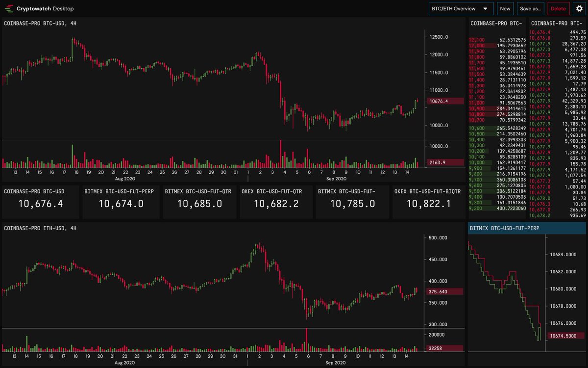Click the ETH price label 375.640 on axis

[x=444, y=291]
